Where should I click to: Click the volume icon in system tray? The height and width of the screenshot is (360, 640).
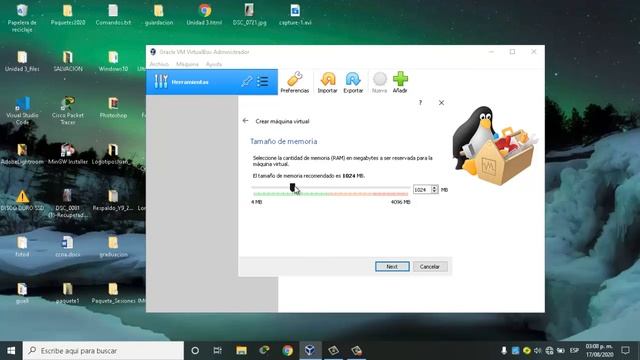click(x=538, y=351)
